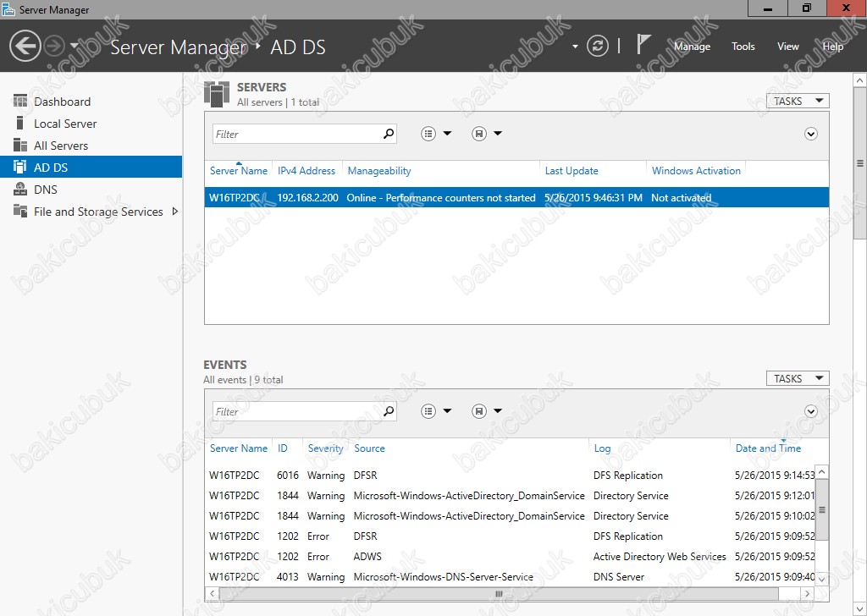Screen dimensions: 867x616
Task: Select the ADWS error event row
Action: click(511, 556)
